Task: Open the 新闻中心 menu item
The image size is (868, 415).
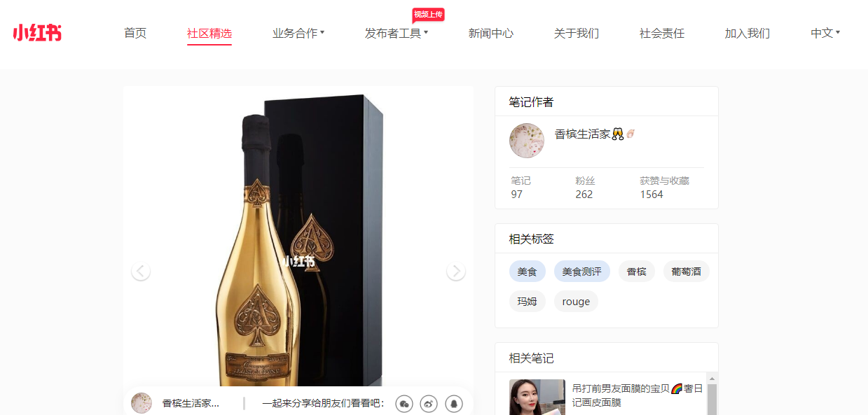Action: 491,33
